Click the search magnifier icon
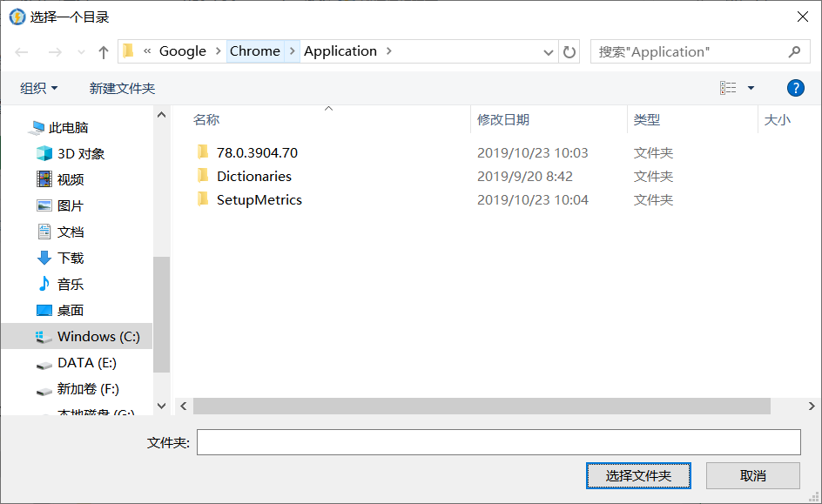The height and width of the screenshot is (504, 822). point(794,52)
